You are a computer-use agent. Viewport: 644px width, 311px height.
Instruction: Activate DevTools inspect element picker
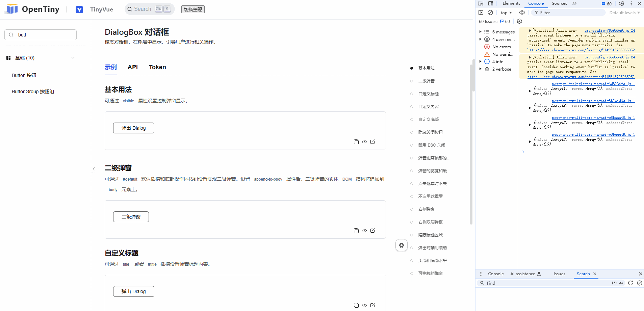click(481, 3)
